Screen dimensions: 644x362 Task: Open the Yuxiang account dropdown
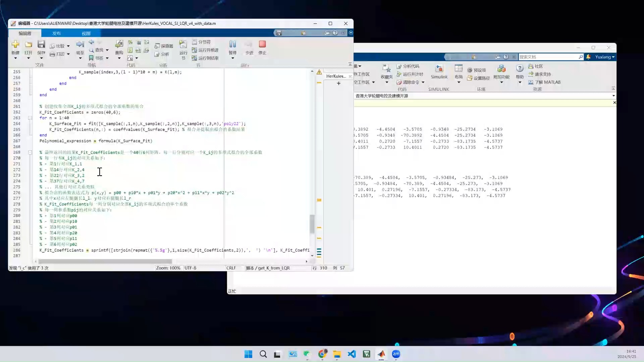pyautogui.click(x=605, y=57)
